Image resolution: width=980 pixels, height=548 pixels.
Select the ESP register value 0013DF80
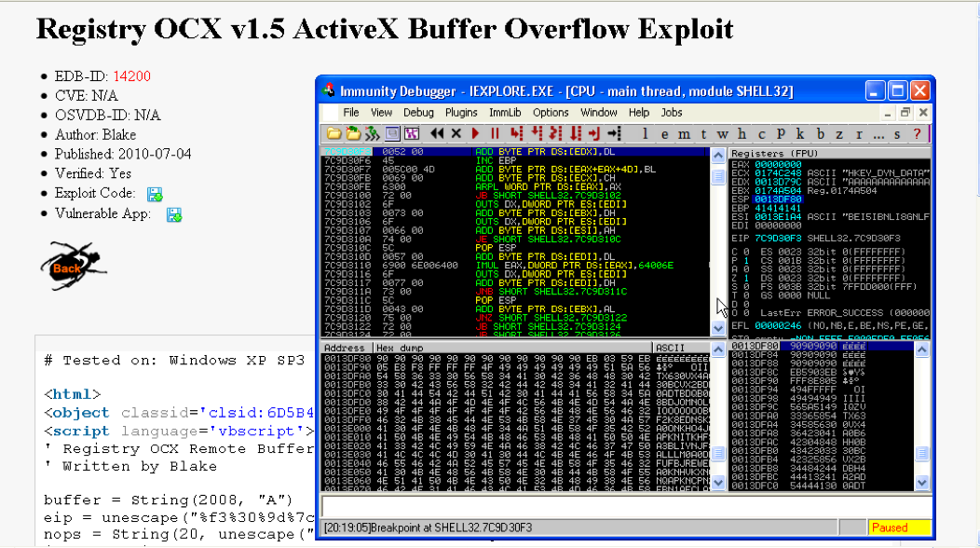click(x=778, y=199)
